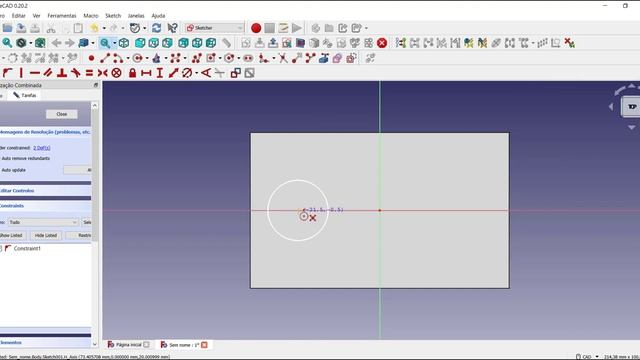The image size is (640, 360).
Task: Select the Create Circle tool
Action: coord(138,58)
